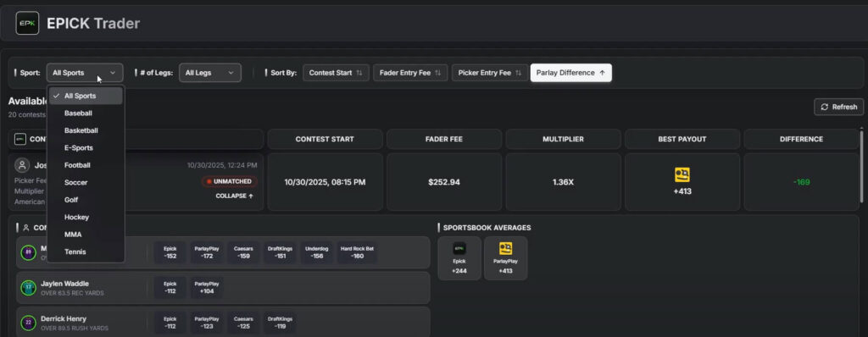The height and width of the screenshot is (337, 868).
Task: Toggle Parlay Difference sort order
Action: click(x=570, y=73)
